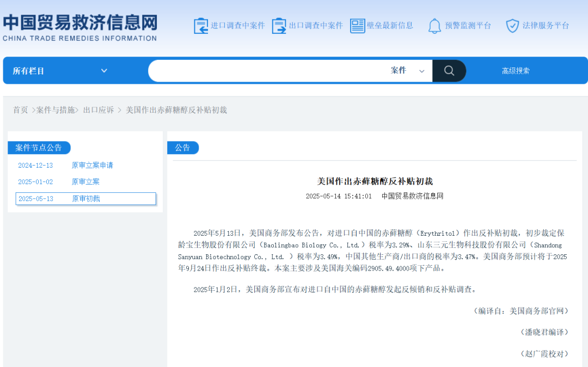Click date 2025-05-13 in node list

pos(36,199)
